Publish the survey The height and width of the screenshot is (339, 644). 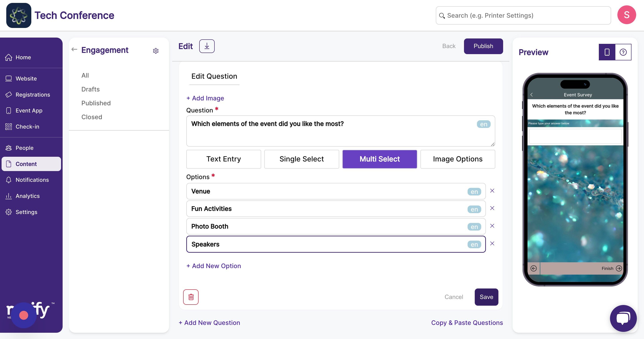click(x=483, y=46)
